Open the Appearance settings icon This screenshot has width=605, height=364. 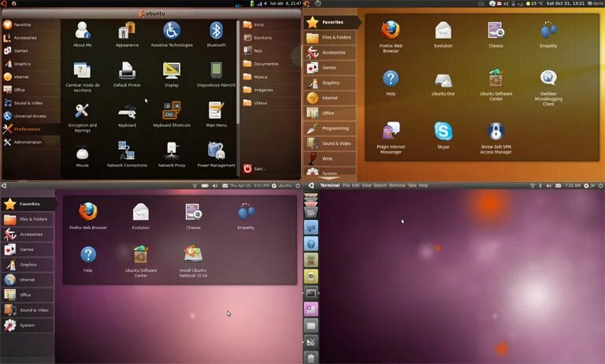pos(127,34)
